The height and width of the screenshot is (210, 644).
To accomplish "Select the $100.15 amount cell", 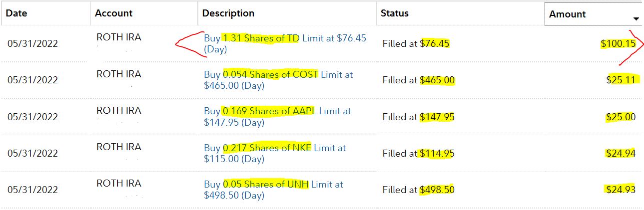I will pyautogui.click(x=618, y=44).
